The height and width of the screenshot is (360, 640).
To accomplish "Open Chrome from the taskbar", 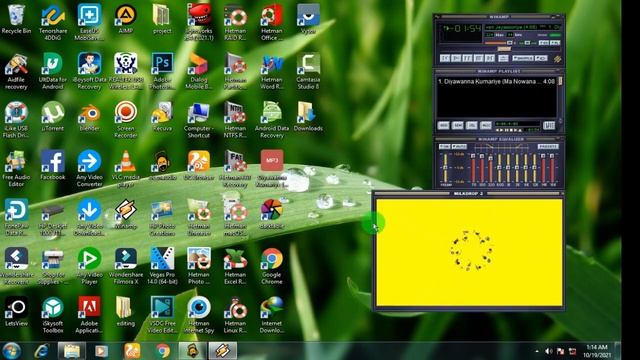I will coord(163,351).
